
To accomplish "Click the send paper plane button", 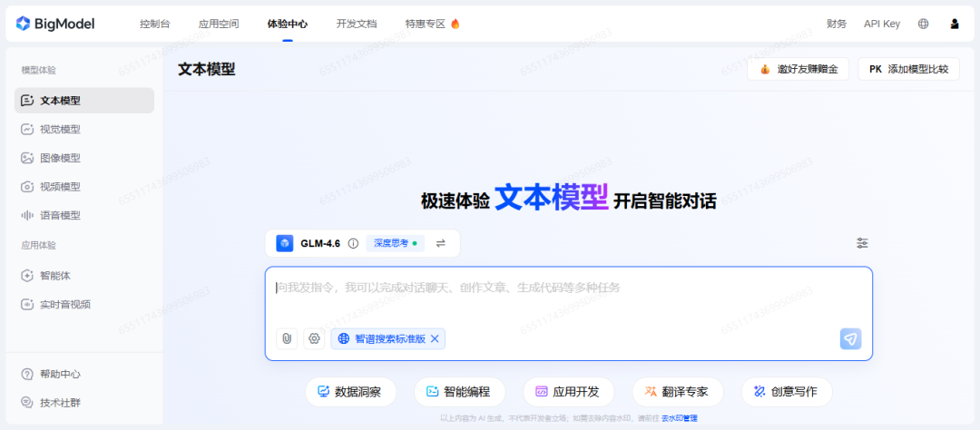I will tap(850, 338).
